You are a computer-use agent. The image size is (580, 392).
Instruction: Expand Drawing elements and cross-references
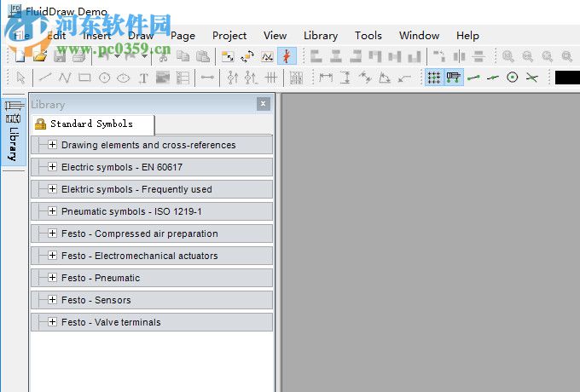(x=53, y=145)
